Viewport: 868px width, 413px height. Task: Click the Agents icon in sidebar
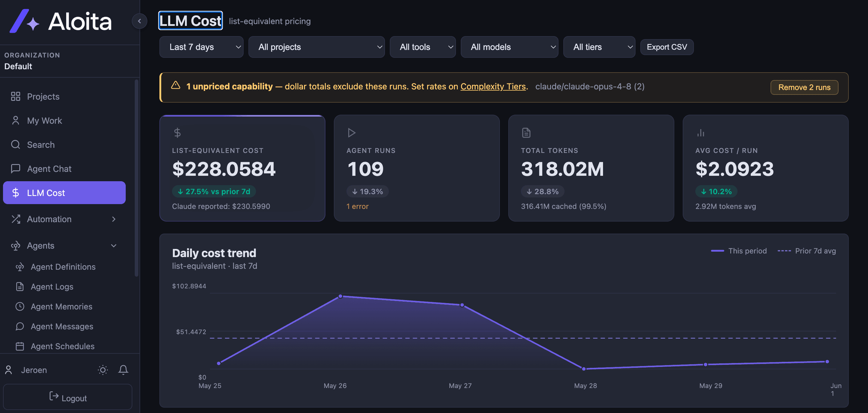(x=16, y=245)
